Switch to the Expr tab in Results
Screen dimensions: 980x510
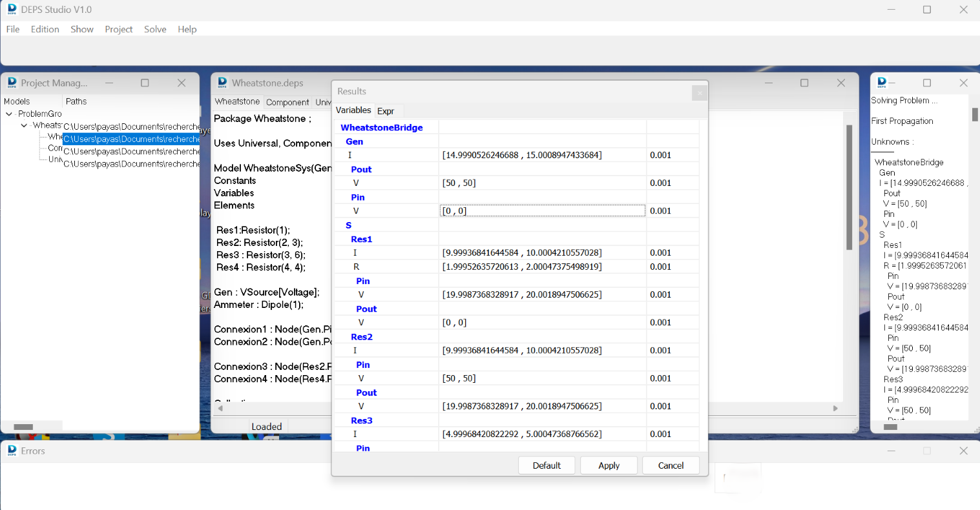coord(386,111)
